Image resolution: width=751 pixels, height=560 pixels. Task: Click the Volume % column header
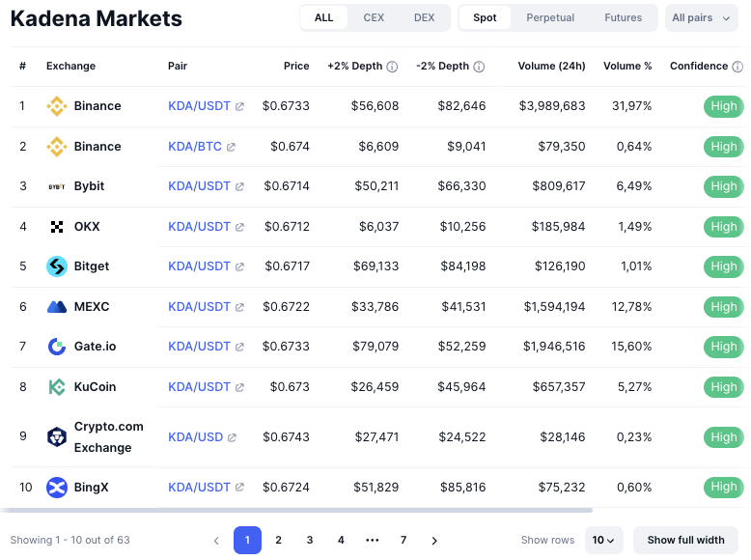coord(627,66)
